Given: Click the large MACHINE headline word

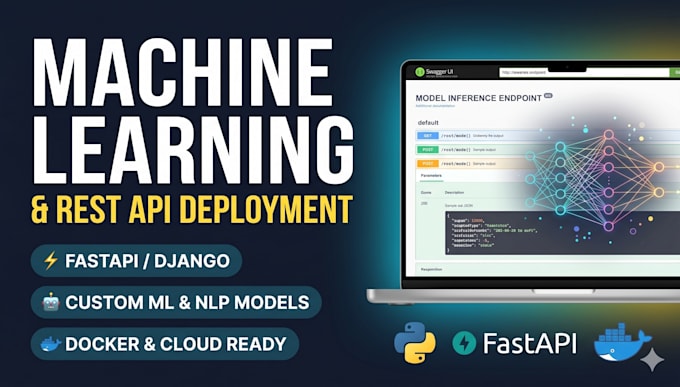Looking at the screenshot, I should pyautogui.click(x=182, y=72).
